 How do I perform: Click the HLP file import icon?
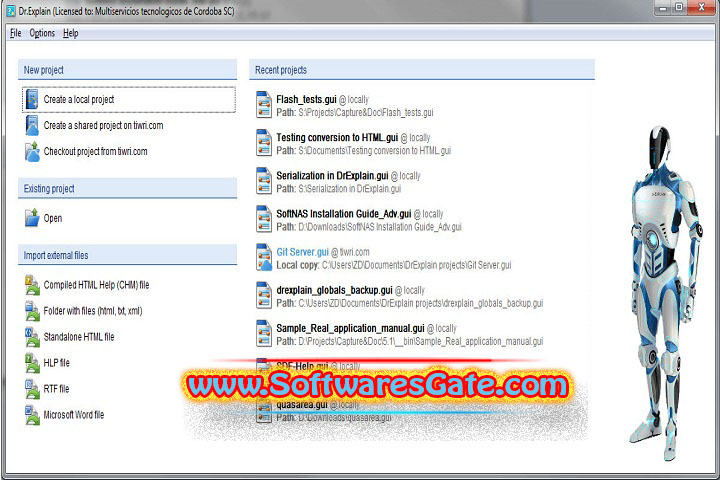[x=32, y=363]
